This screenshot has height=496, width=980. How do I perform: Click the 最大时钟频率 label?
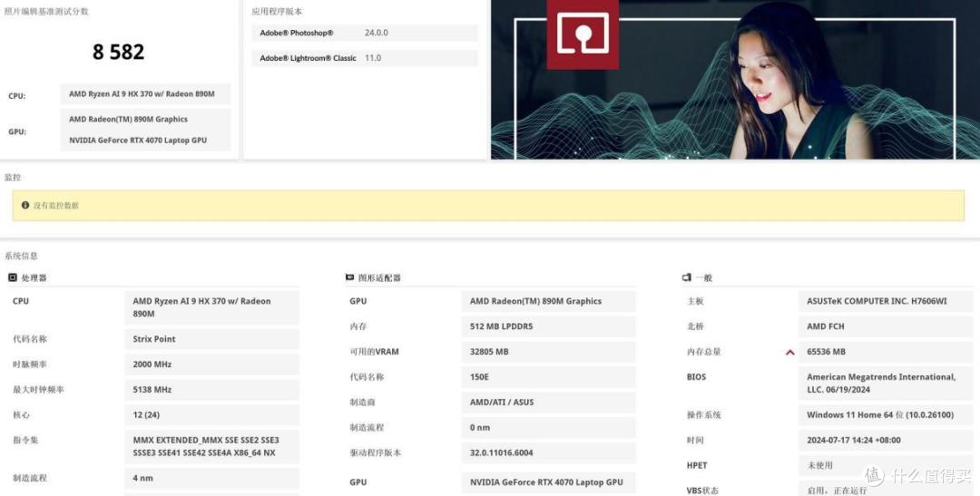tap(38, 389)
